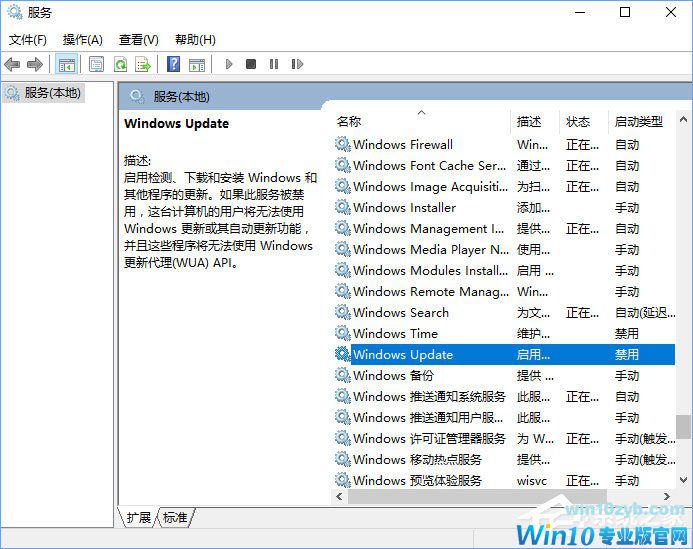Click 禁用 startup type of Windows Update
The image size is (693, 549).
pos(627,354)
